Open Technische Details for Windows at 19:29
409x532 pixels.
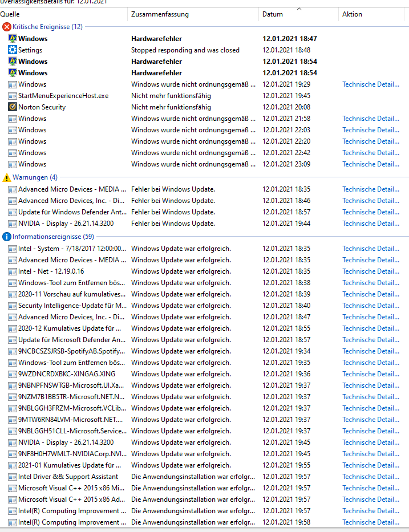point(371,84)
